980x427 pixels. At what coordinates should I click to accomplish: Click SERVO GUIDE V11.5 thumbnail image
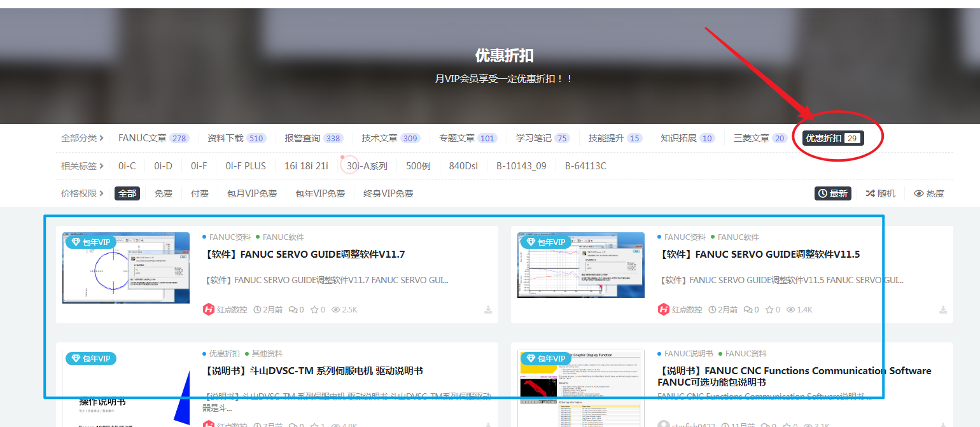581,265
